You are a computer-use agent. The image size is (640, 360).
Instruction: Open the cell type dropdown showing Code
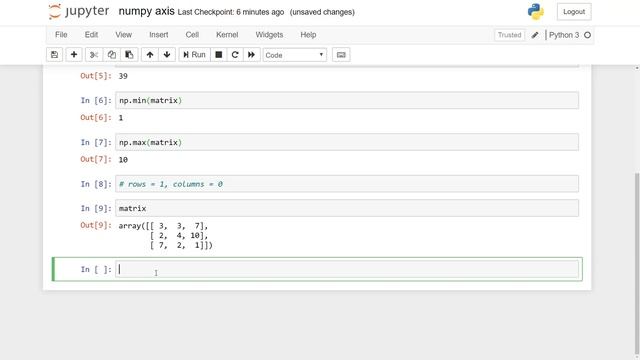295,55
